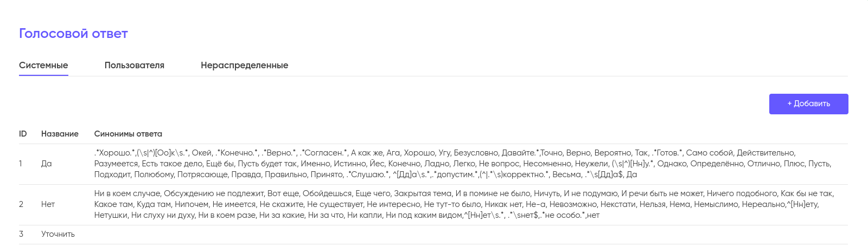The width and height of the screenshot is (868, 246).
Task: Open the Пользователя tab
Action: (x=134, y=66)
